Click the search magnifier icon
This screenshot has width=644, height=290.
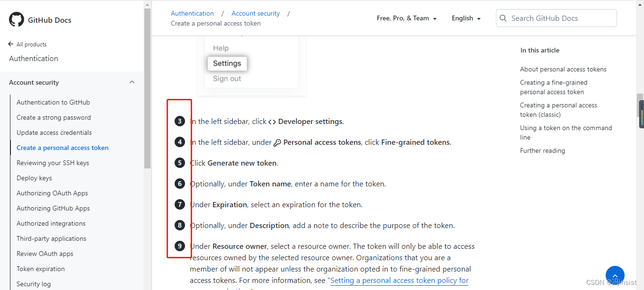(503, 18)
